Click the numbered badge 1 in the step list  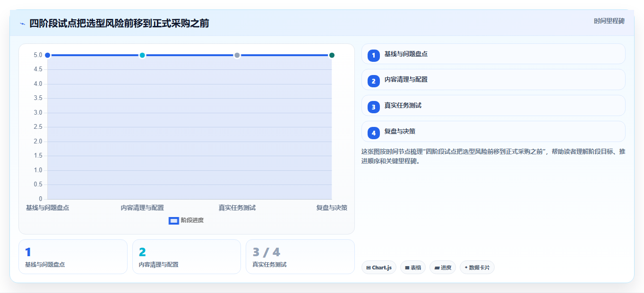pyautogui.click(x=373, y=55)
